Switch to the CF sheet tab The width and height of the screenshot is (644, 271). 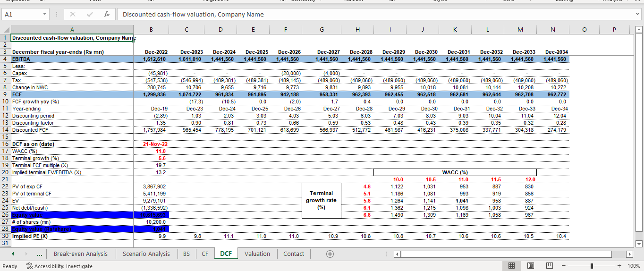[205, 254]
